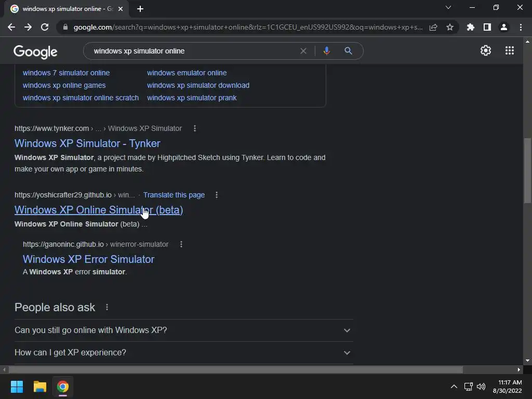Open Windows XP Error Simulator result
Viewport: 532px width, 399px height.
point(88,259)
